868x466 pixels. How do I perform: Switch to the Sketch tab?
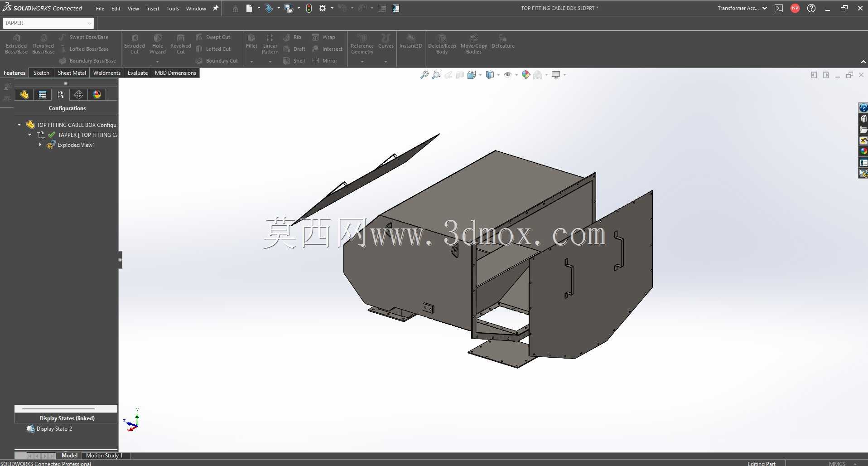point(41,73)
